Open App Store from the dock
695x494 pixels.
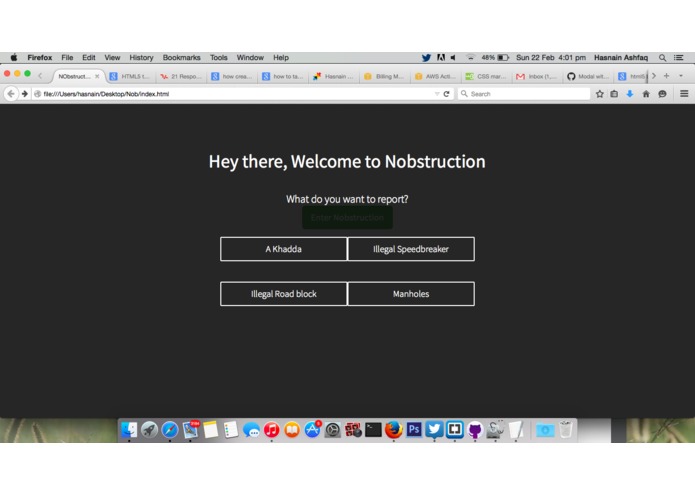pyautogui.click(x=312, y=429)
